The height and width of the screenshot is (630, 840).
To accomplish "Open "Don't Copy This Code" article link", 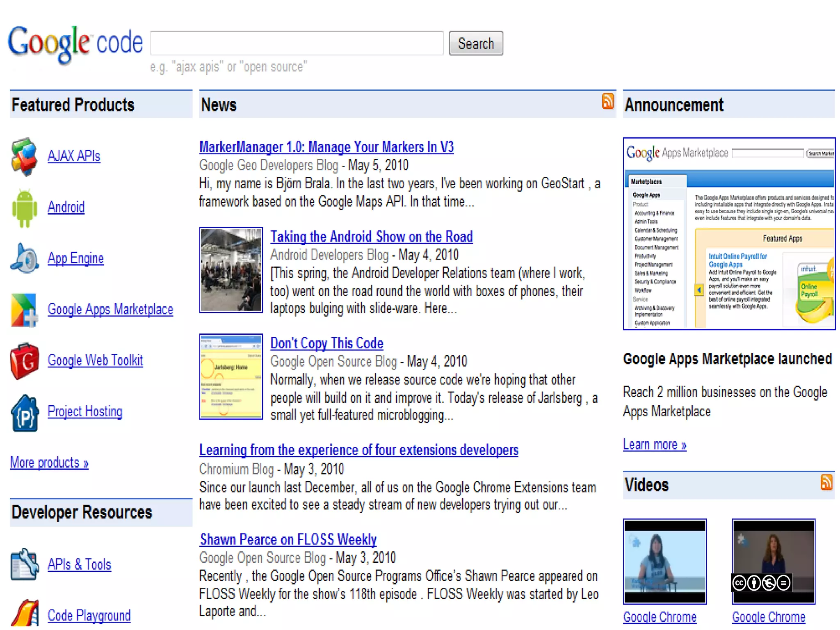I will pyautogui.click(x=326, y=343).
